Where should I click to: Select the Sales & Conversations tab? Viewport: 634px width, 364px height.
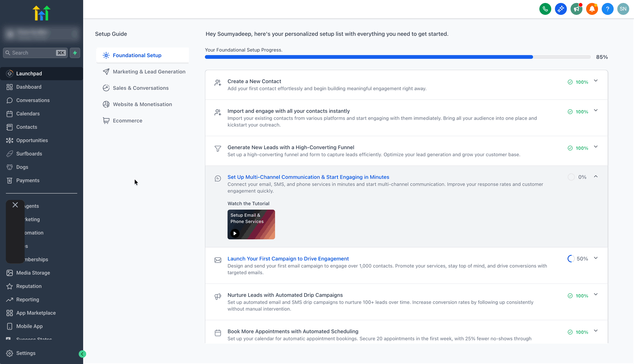tap(141, 88)
